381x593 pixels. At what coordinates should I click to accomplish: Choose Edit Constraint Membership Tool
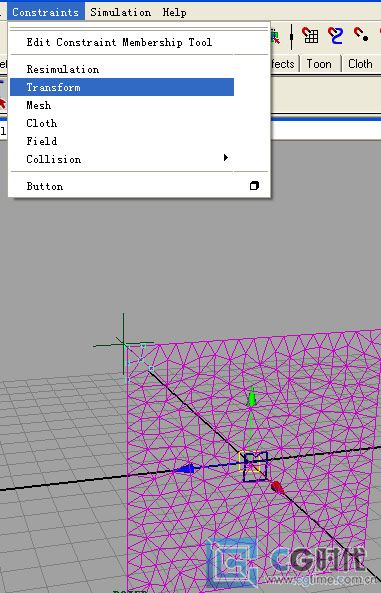122,42
